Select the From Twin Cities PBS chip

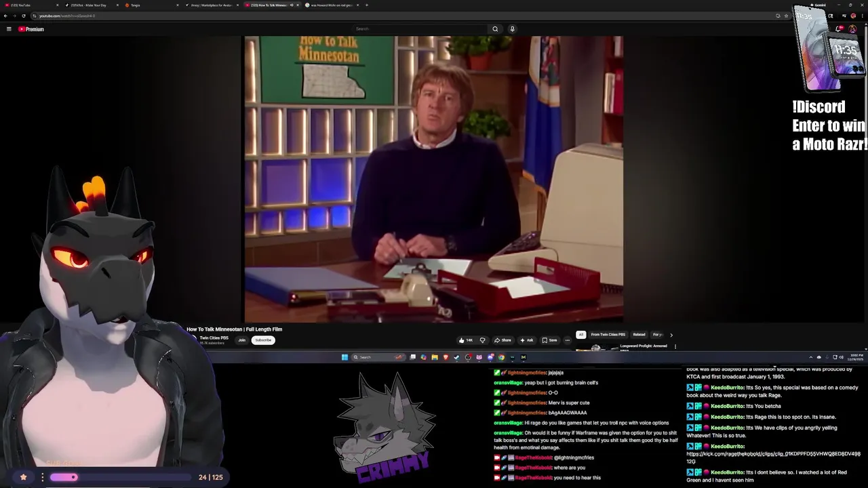608,335
